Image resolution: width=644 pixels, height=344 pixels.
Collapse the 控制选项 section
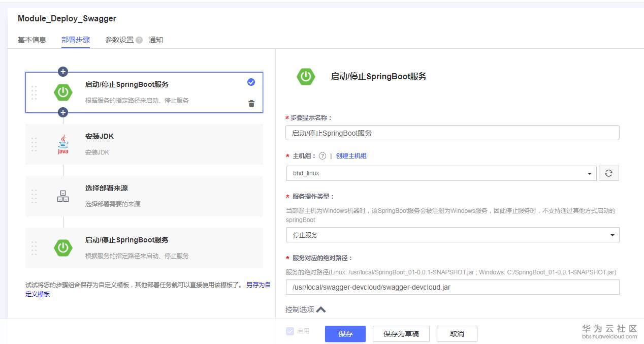320,309
